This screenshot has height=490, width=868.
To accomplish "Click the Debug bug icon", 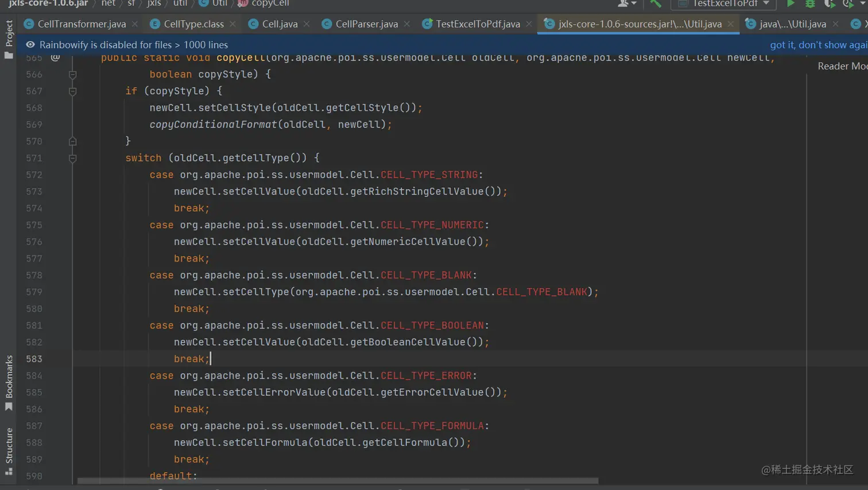I will (x=810, y=3).
